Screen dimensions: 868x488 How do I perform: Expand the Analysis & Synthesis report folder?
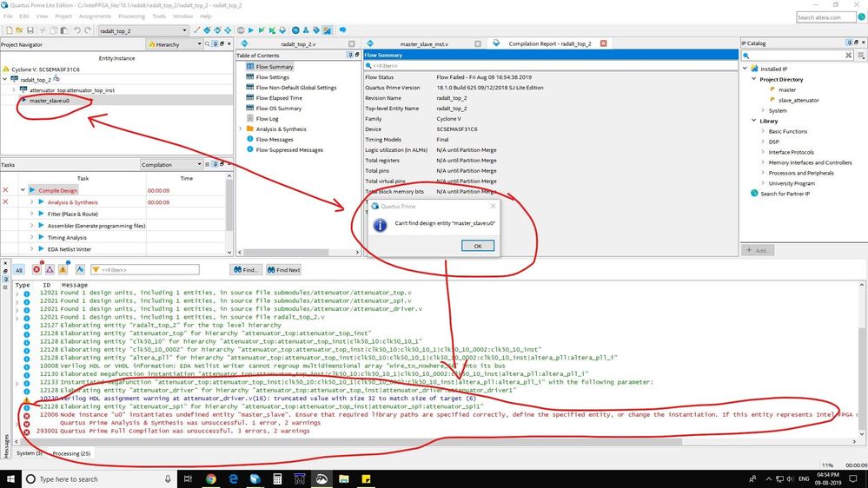241,129
